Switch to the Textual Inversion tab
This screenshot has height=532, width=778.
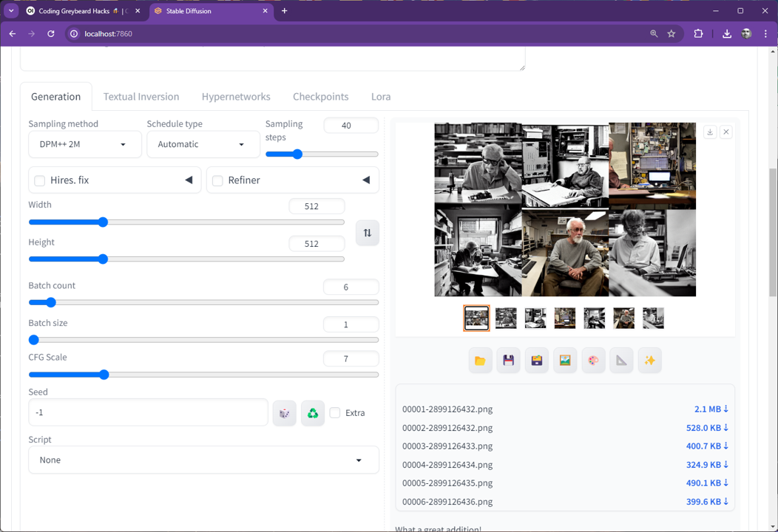(141, 97)
